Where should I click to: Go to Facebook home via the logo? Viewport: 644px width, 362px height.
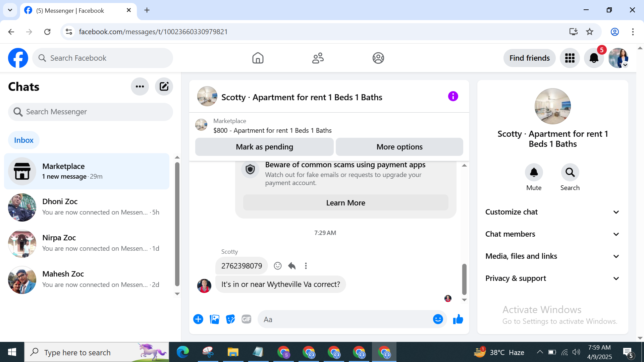coord(18,58)
